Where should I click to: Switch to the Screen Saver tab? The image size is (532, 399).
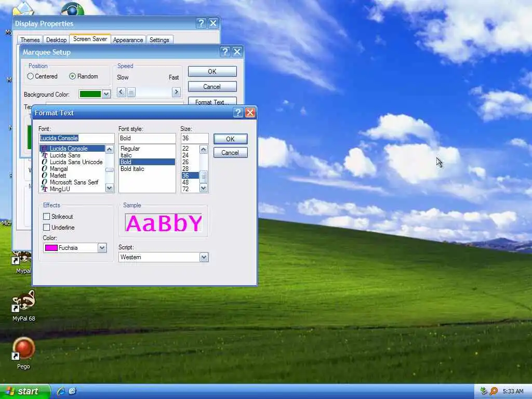[x=90, y=38]
